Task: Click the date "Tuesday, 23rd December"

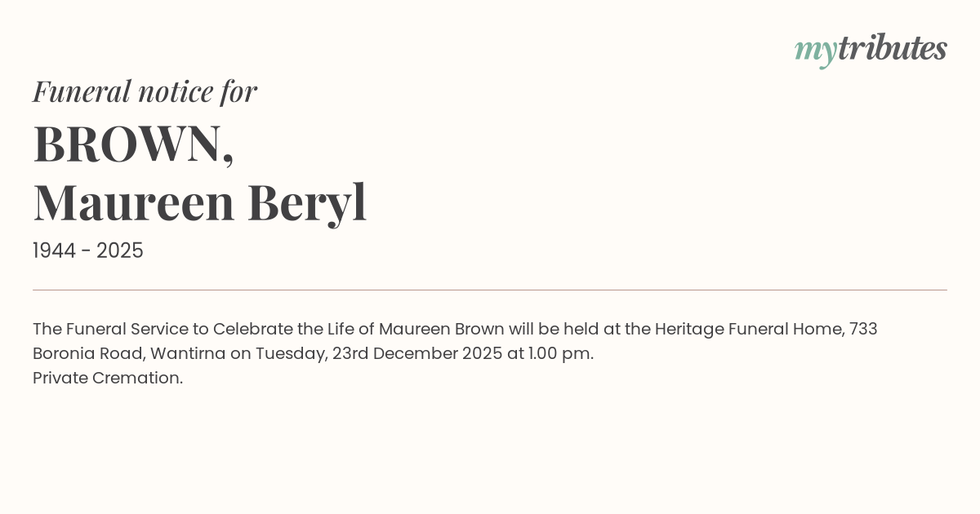Action: (x=356, y=354)
